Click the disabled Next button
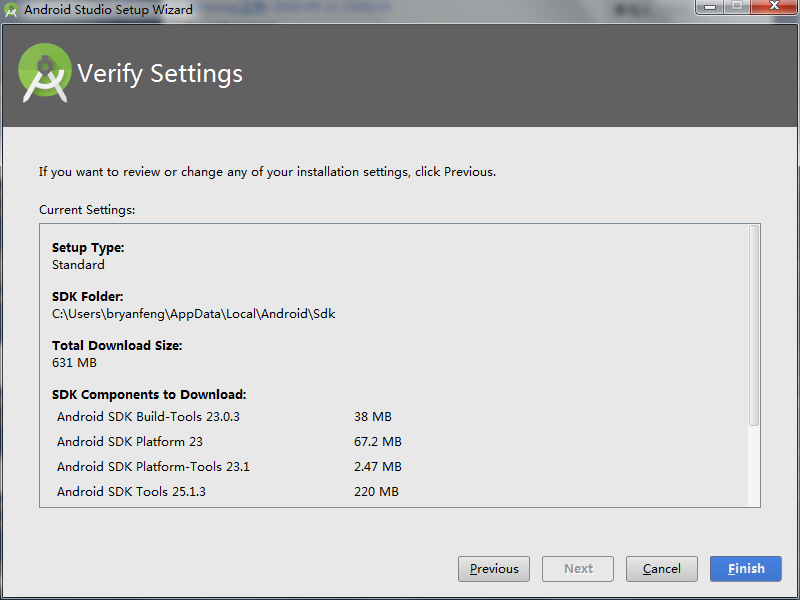The image size is (800, 600). point(578,568)
